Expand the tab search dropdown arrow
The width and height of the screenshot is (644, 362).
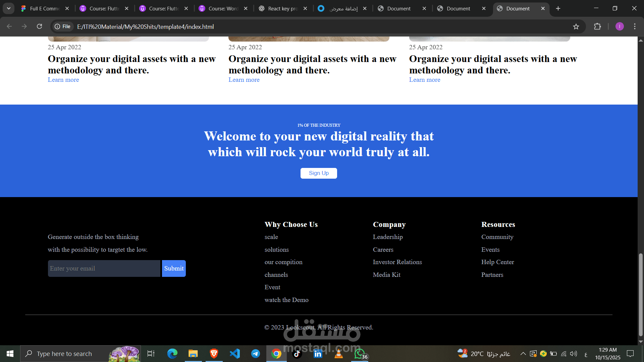(9, 8)
